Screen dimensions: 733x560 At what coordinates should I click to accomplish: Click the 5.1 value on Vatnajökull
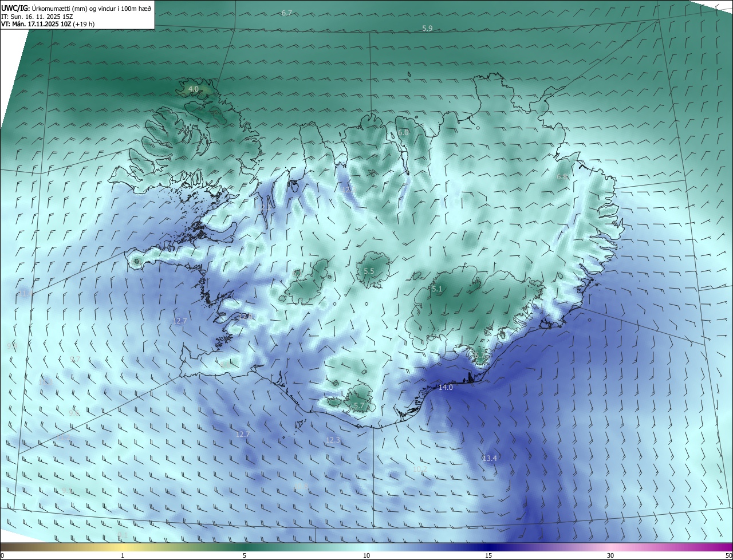(437, 289)
